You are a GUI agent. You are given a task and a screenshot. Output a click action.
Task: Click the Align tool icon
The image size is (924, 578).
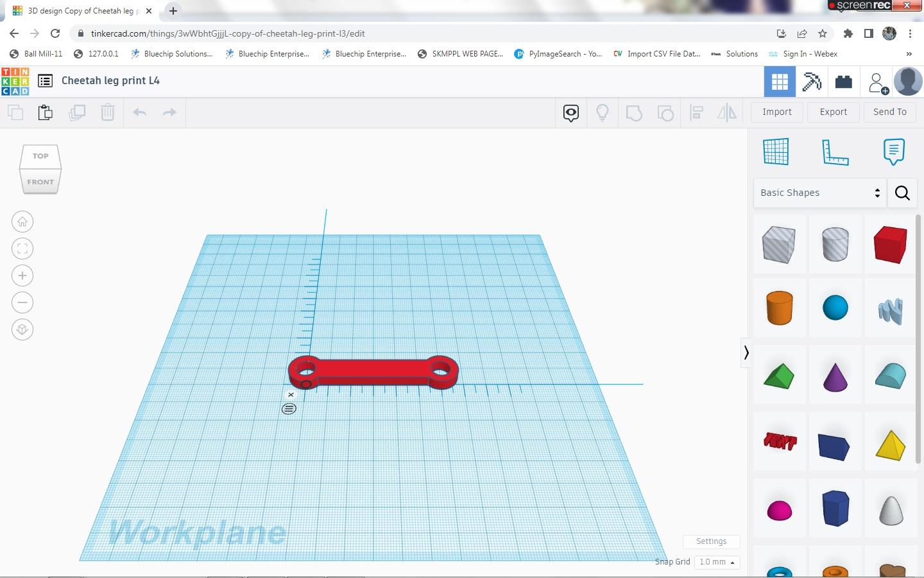coord(697,113)
